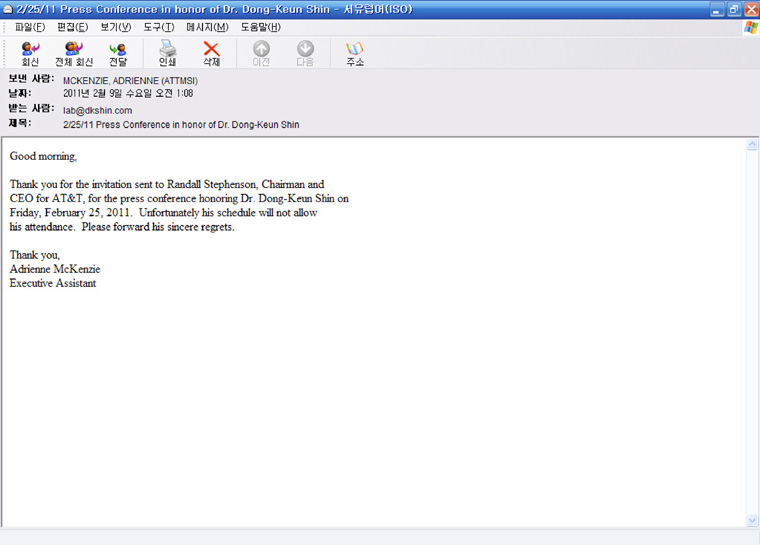Click sender name MCKENZIE, ADRIENNE (ATTMSI)
The width and height of the screenshot is (760, 545).
point(130,80)
